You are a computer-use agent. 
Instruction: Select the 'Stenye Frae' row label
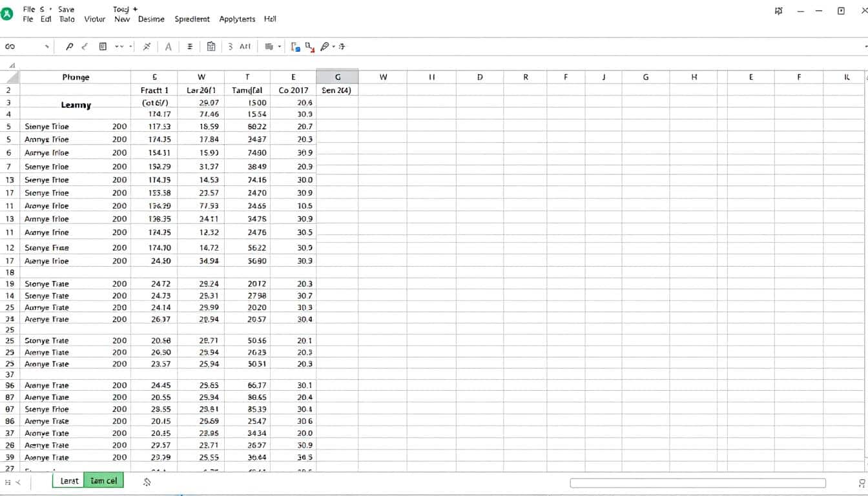tap(46, 247)
